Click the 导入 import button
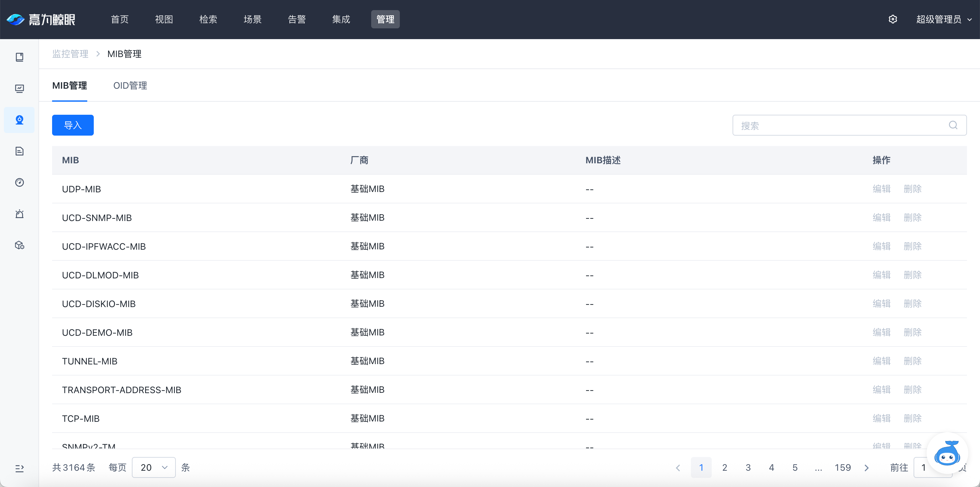 (x=73, y=125)
